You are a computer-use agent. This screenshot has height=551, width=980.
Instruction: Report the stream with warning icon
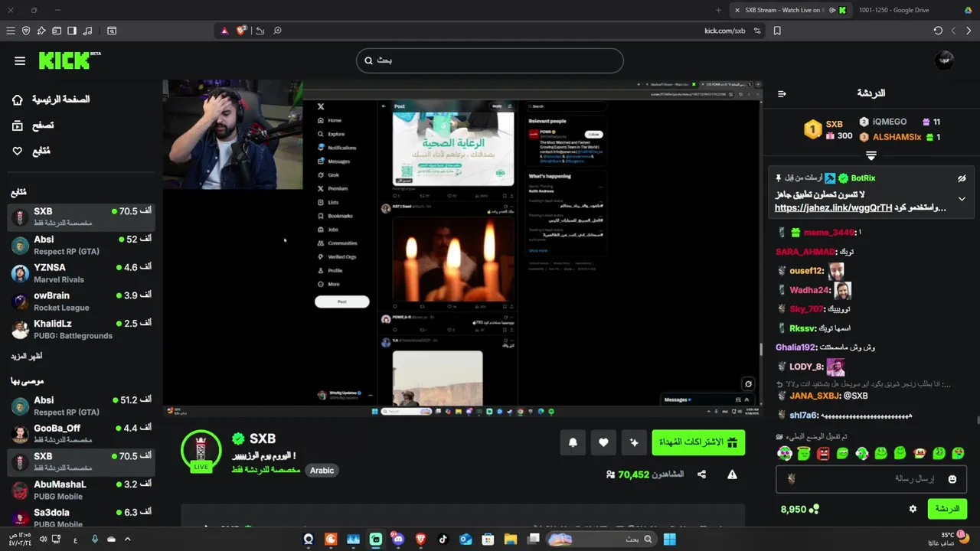pyautogui.click(x=732, y=474)
